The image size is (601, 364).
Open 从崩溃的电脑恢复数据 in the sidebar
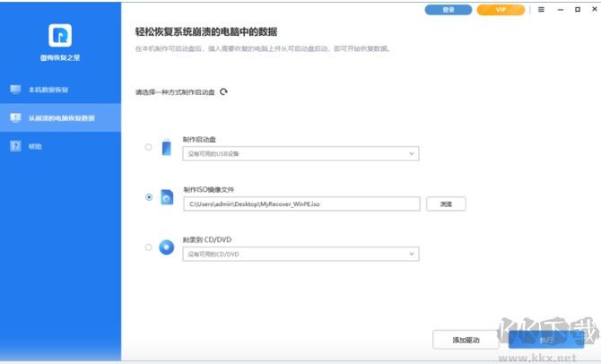[61, 118]
